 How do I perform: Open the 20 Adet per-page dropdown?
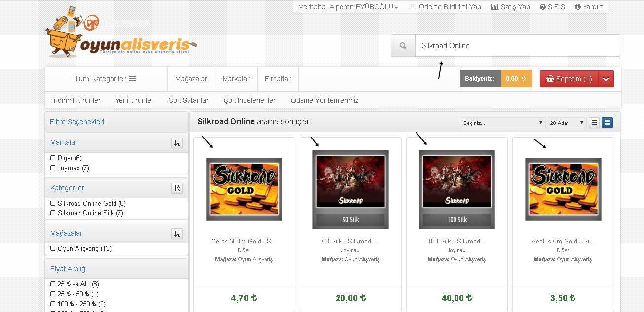(567, 123)
